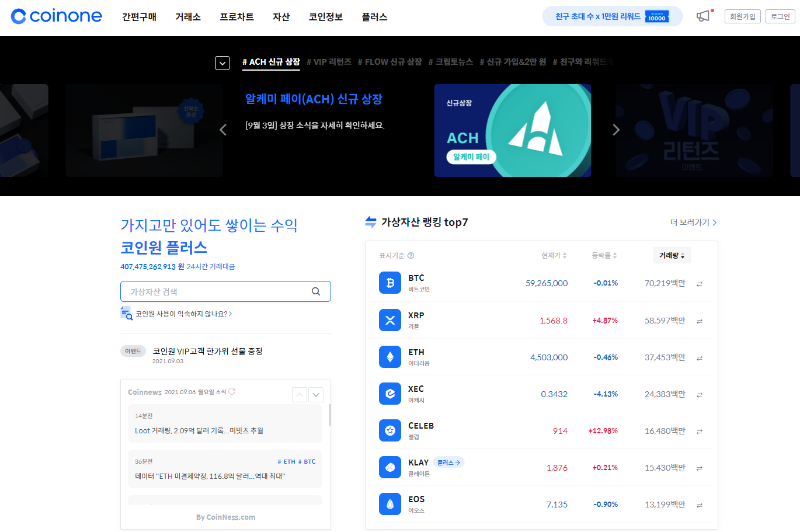Go to previous banner slide
Viewport: 800px width, 532px height.
222,130
